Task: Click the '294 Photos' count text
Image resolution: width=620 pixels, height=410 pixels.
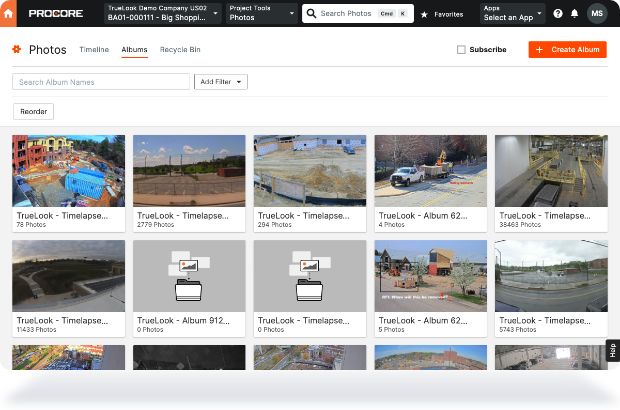Action: pyautogui.click(x=274, y=225)
